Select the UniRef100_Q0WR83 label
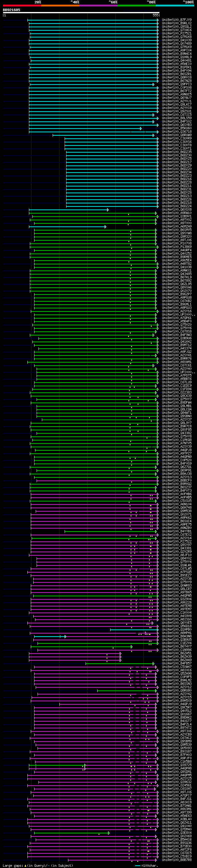 pos(176,585)
